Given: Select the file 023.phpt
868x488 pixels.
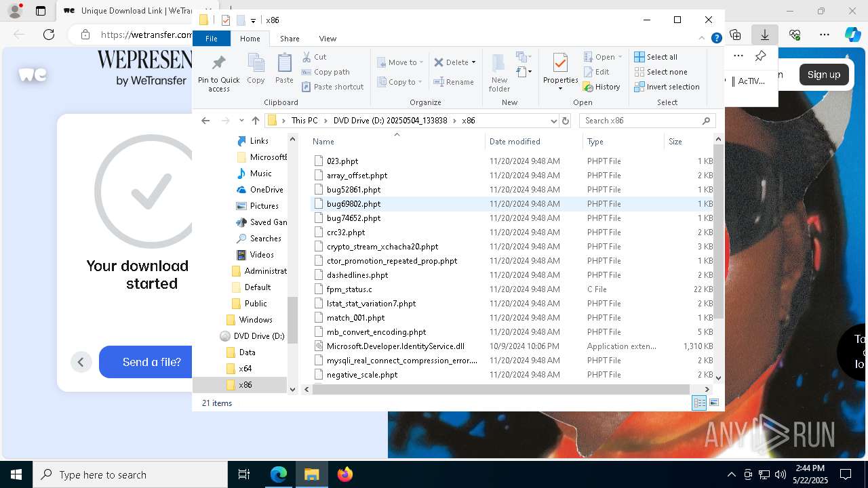Looking at the screenshot, I should point(342,161).
